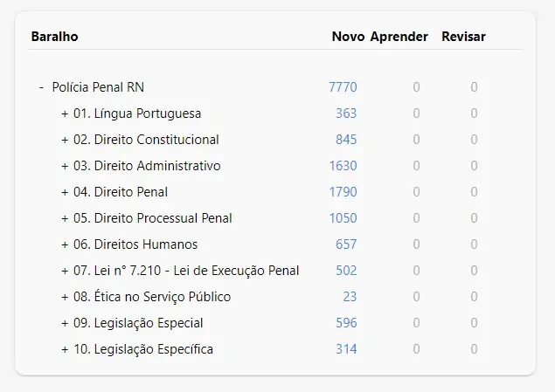Open 09. Legislação Especial deck
Image resolution: width=555 pixels, height=392 pixels.
click(x=138, y=323)
